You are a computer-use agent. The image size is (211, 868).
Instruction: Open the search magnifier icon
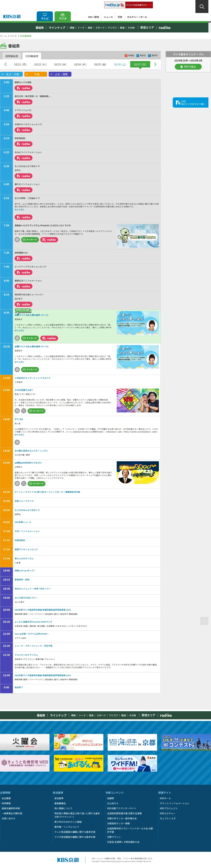(x=202, y=6)
